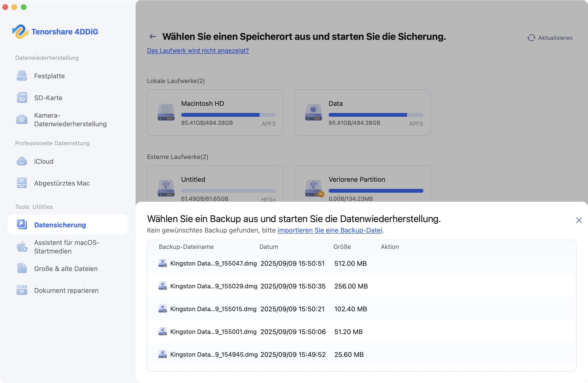588x383 pixels.
Task: Click the Große & alte Dateien file icon
Action: point(22,268)
